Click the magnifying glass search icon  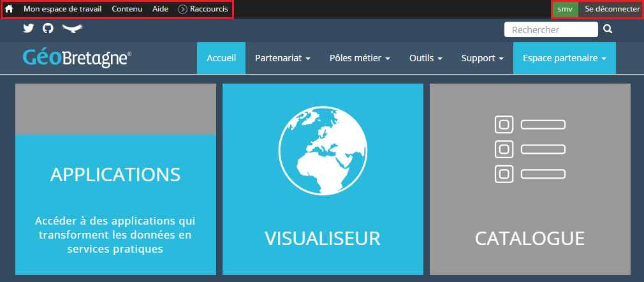coord(608,29)
